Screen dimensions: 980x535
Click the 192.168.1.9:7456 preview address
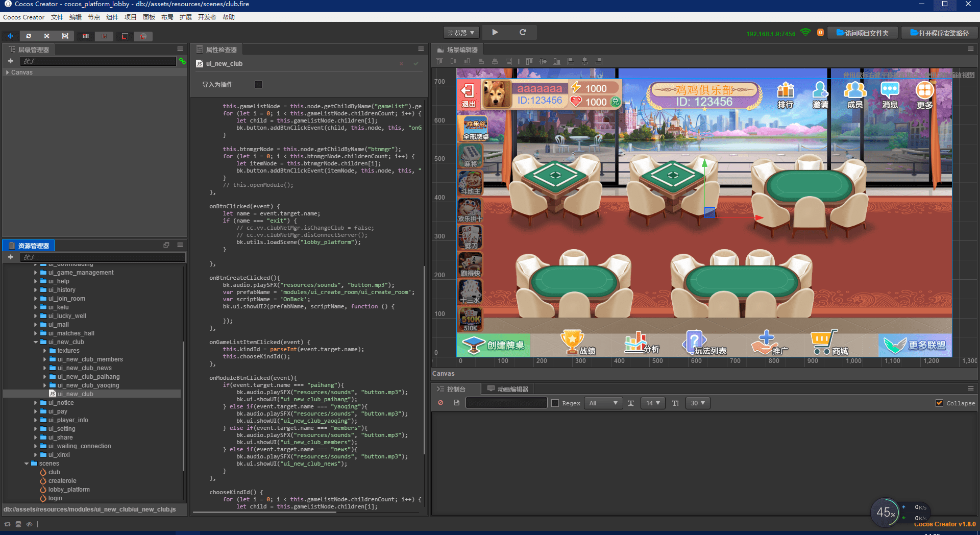[771, 34]
